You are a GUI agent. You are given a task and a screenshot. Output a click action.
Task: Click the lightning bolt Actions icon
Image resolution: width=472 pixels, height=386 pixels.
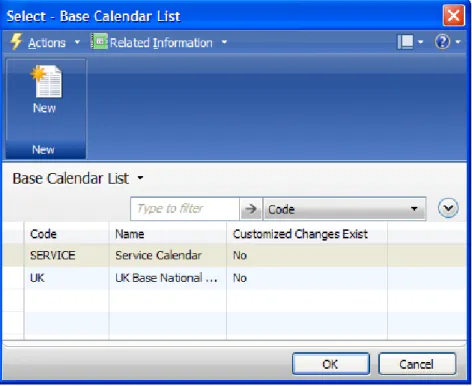coord(16,42)
